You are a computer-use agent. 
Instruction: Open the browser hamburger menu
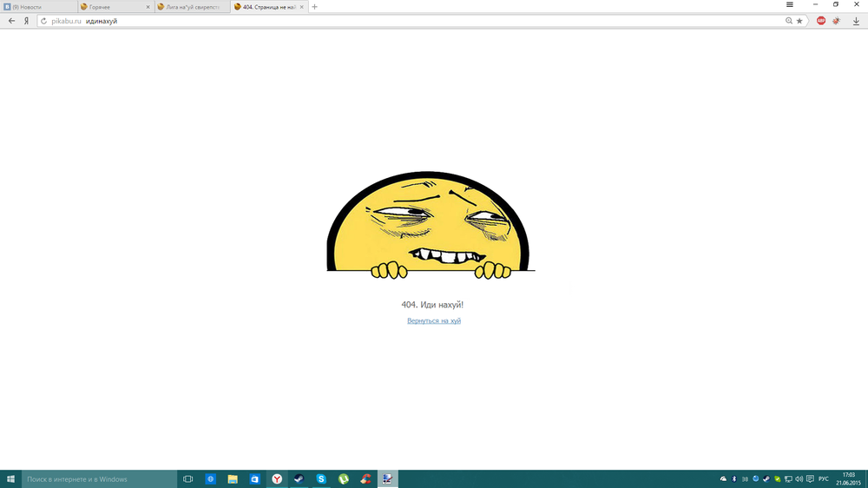pos(789,5)
